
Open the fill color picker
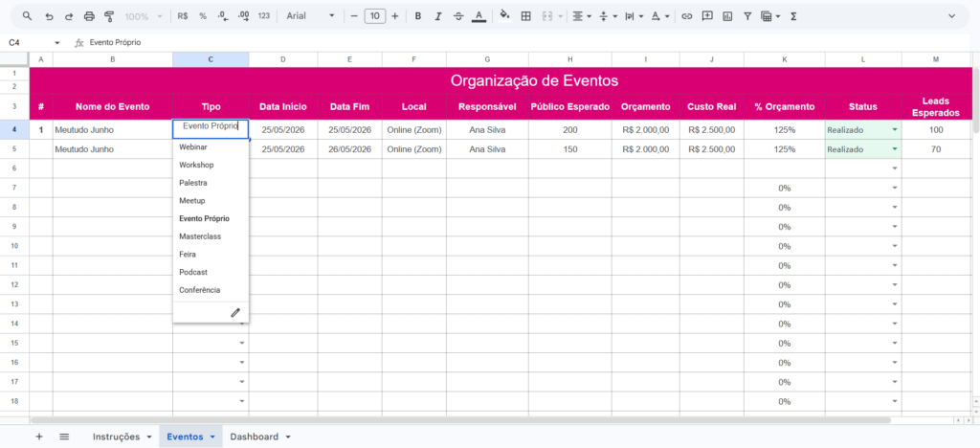click(x=505, y=16)
